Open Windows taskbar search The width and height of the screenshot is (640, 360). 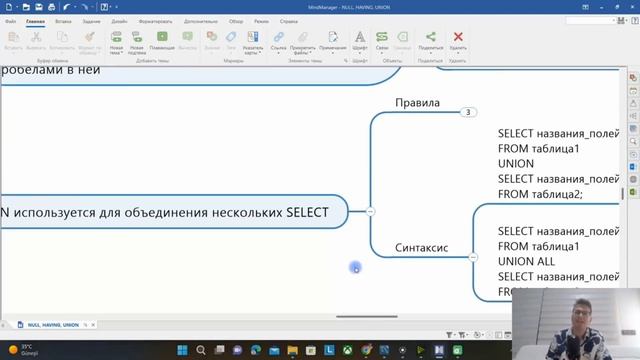pos(200,350)
